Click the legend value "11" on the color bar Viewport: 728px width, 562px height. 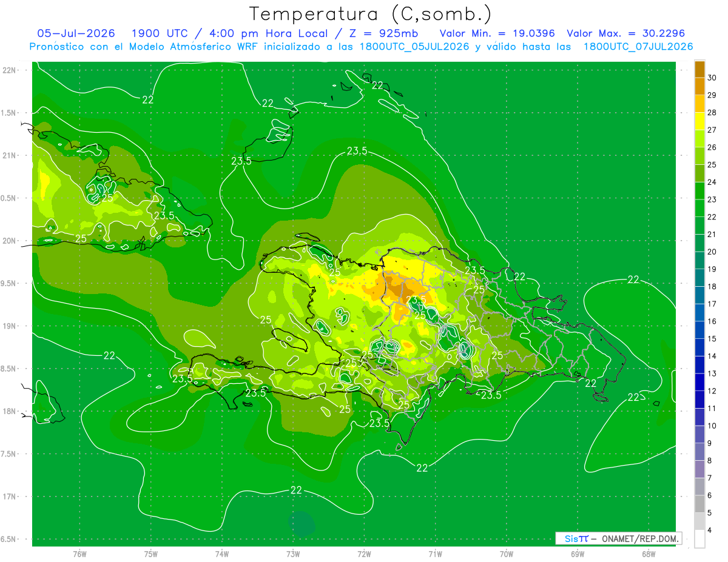click(x=713, y=408)
